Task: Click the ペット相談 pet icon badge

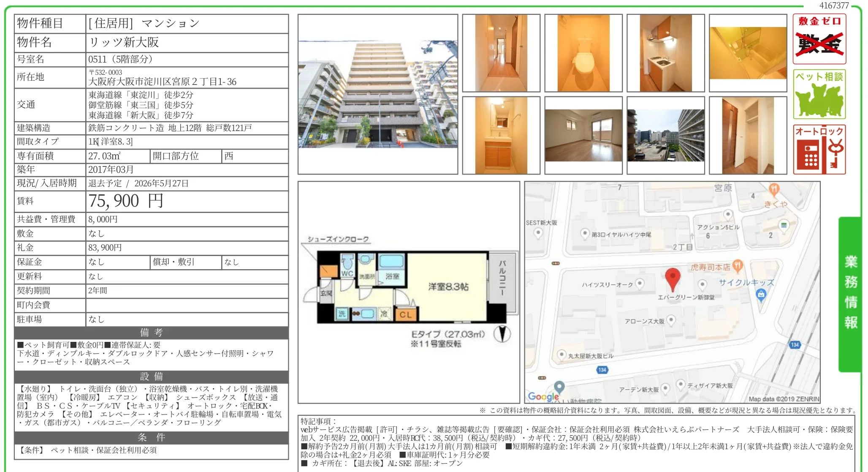Action: [819, 95]
